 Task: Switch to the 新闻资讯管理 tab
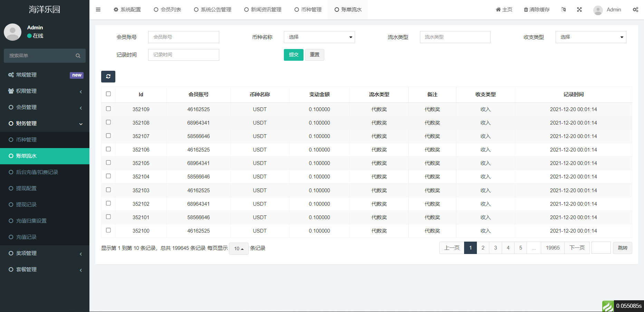coord(263,10)
